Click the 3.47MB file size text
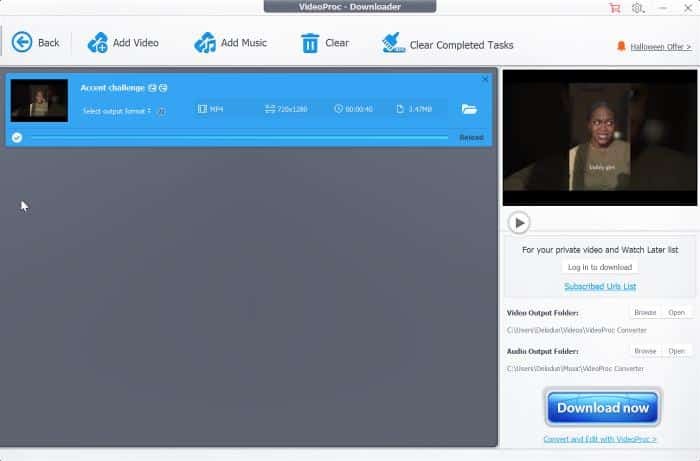Image resolution: width=700 pixels, height=461 pixels. tap(420, 109)
